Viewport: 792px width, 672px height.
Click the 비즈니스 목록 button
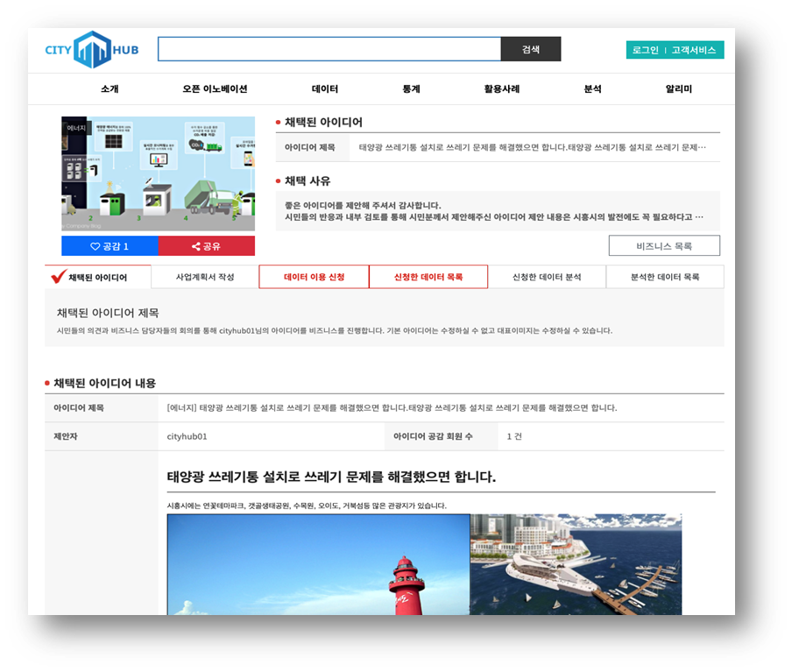664,246
